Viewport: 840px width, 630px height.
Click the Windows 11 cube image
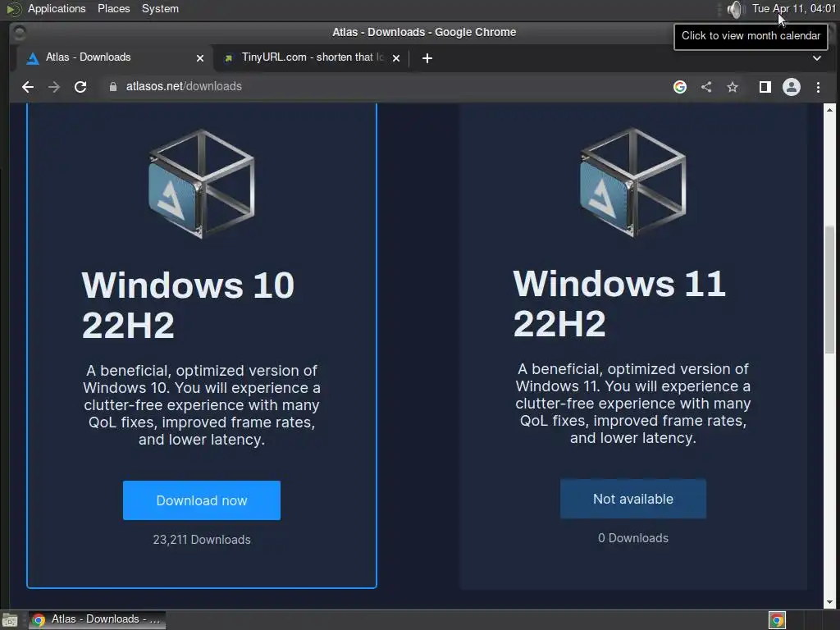click(632, 182)
